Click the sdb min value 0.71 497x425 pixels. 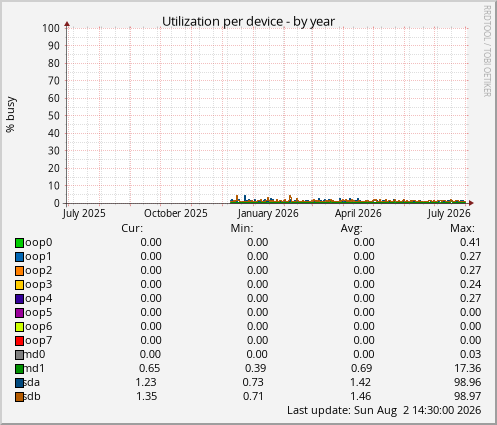253,396
